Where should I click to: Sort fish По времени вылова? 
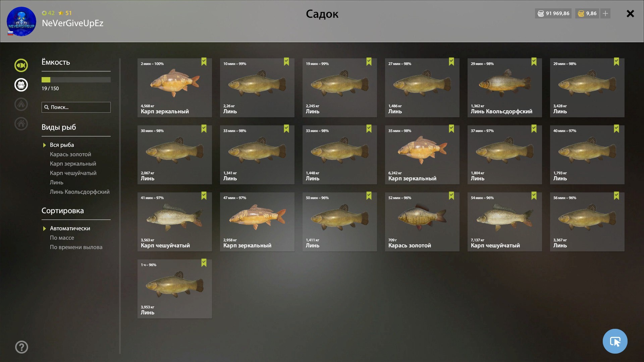pos(76,247)
